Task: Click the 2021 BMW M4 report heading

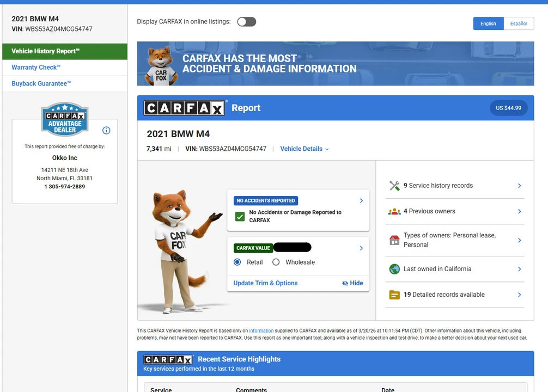Action: tap(178, 134)
